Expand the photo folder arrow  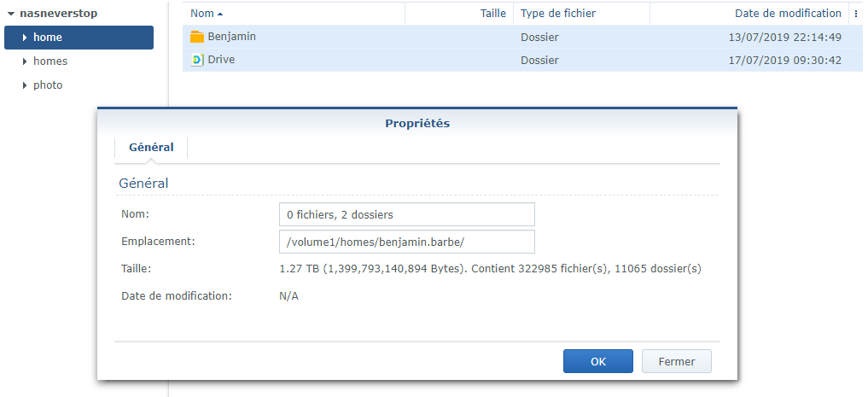pyautogui.click(x=25, y=85)
